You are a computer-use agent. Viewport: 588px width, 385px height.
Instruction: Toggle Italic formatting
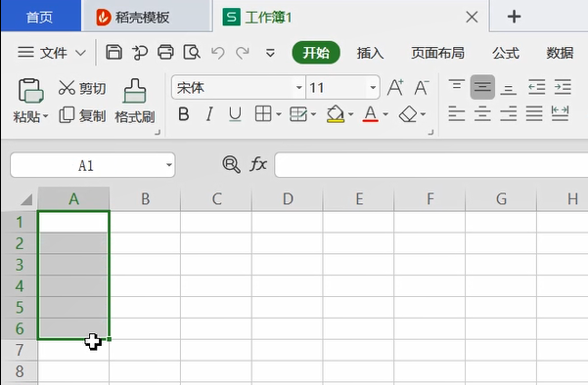(x=209, y=114)
